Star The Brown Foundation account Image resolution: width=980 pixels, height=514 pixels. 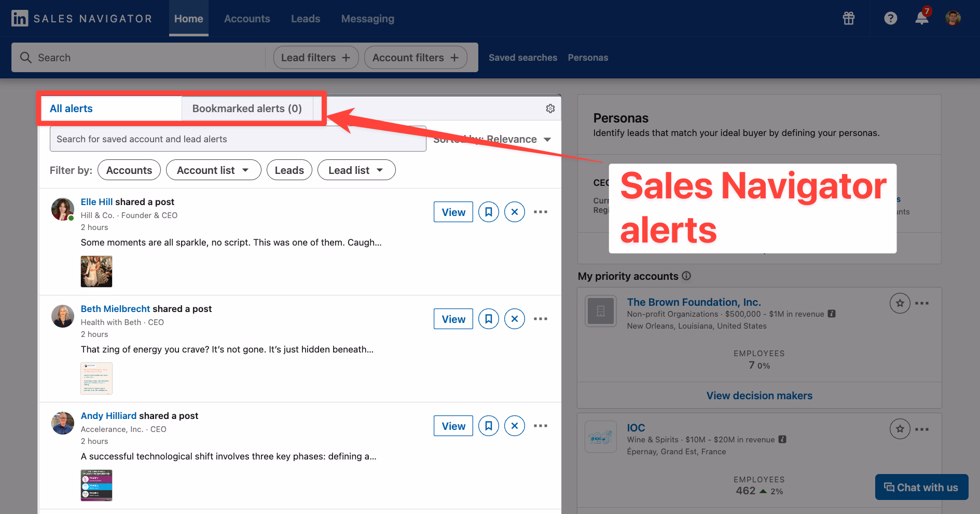900,303
